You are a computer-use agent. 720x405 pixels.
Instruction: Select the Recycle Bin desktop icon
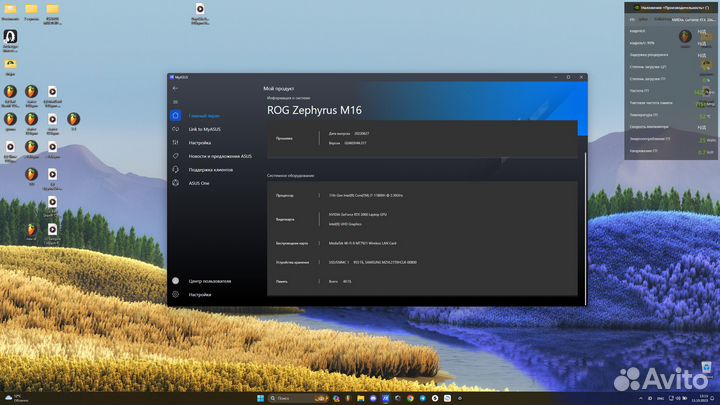click(706, 367)
